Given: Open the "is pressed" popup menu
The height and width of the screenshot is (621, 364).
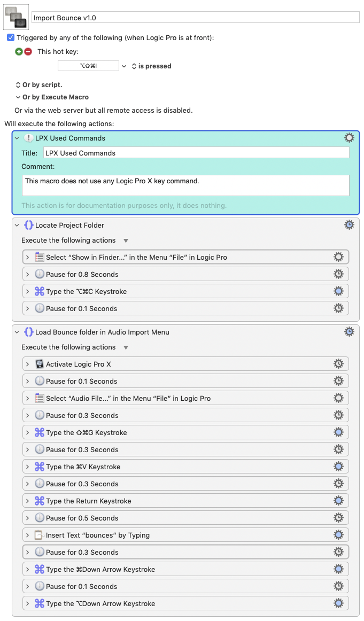Looking at the screenshot, I should (152, 66).
